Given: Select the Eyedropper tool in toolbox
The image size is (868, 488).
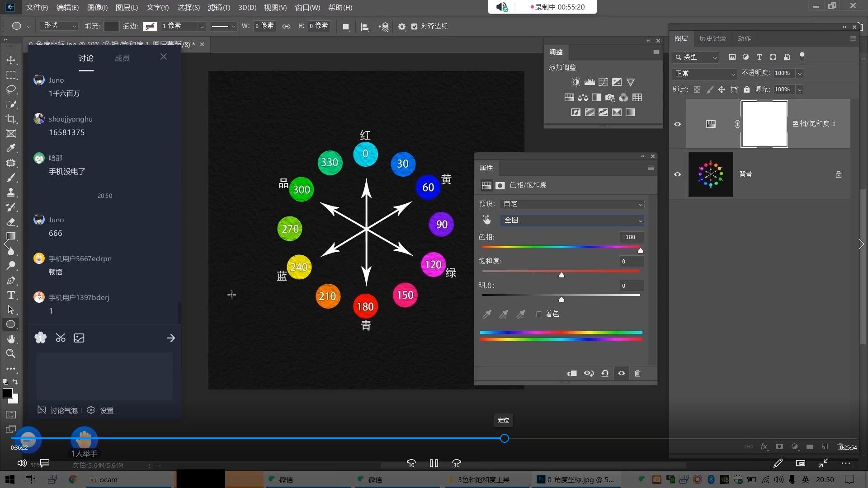Looking at the screenshot, I should [11, 148].
